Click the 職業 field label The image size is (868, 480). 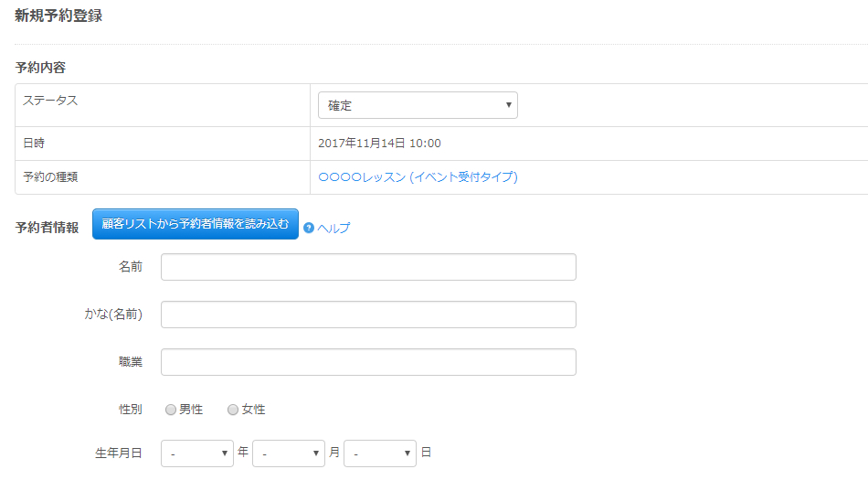(x=131, y=362)
